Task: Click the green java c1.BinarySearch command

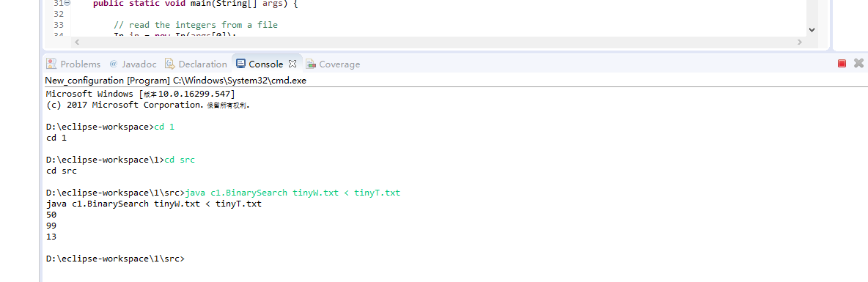Action: click(x=293, y=193)
